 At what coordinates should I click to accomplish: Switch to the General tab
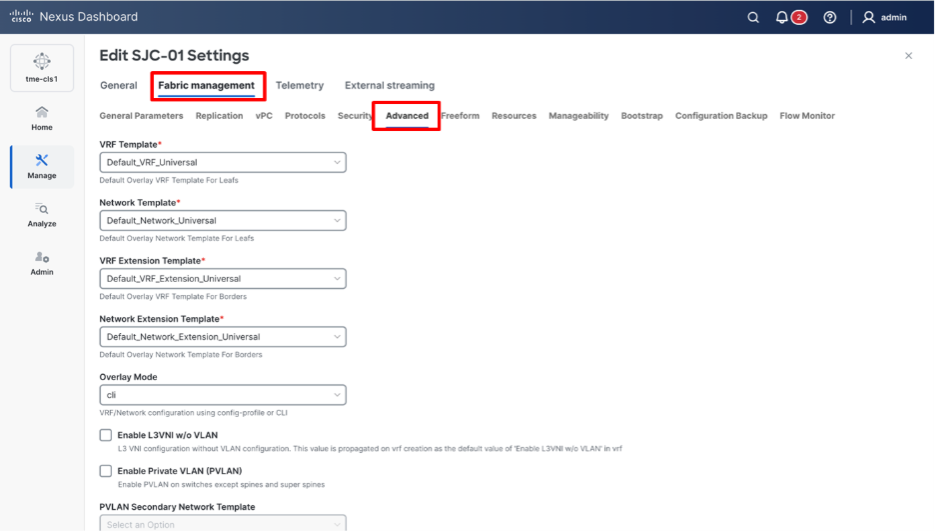118,85
